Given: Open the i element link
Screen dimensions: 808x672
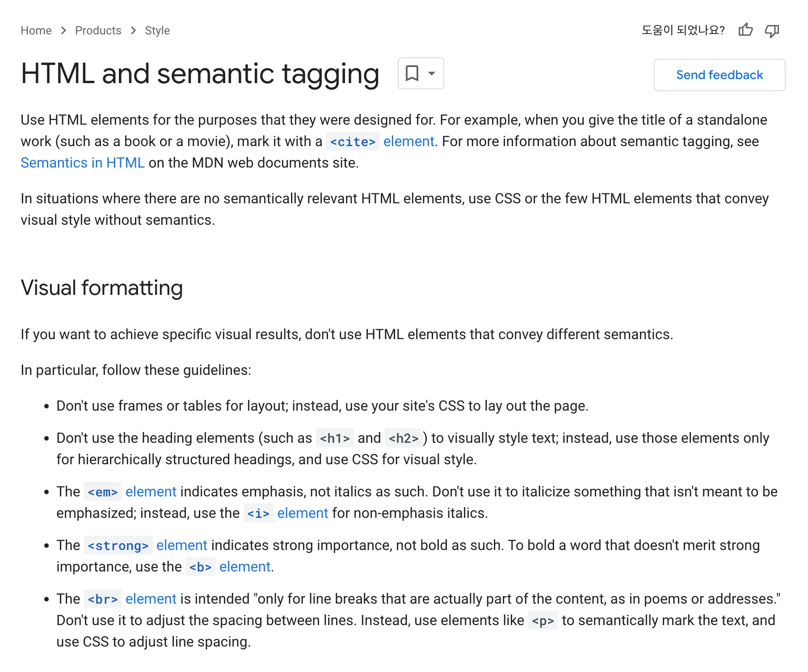Looking at the screenshot, I should pyautogui.click(x=302, y=513).
